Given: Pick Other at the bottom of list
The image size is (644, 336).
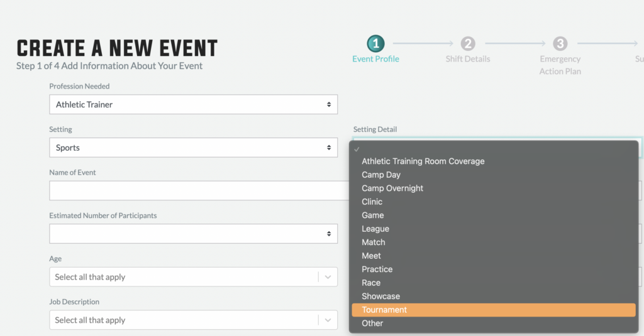Looking at the screenshot, I should (372, 323).
